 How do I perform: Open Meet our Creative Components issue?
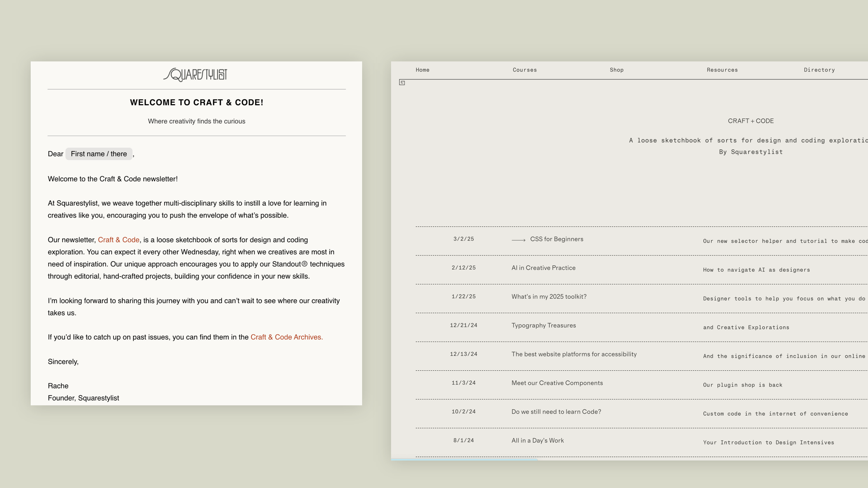click(557, 383)
